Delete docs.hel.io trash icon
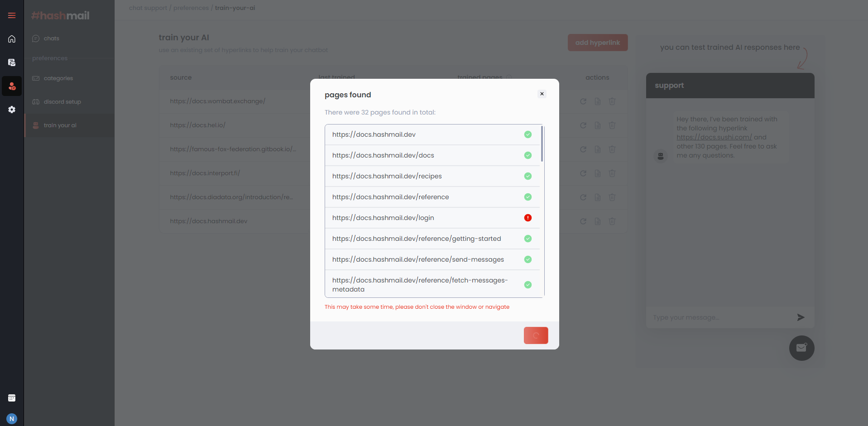Screen dimensions: 868x426 pos(612,125)
